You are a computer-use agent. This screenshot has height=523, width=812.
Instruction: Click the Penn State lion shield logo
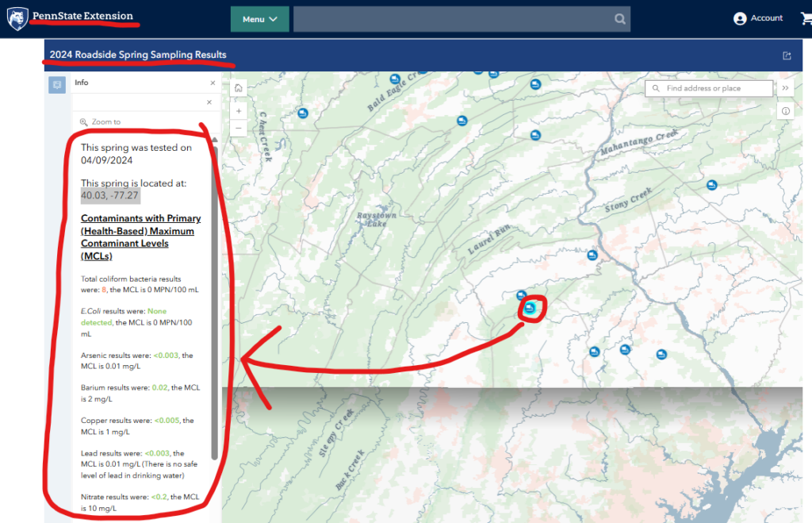17,19
